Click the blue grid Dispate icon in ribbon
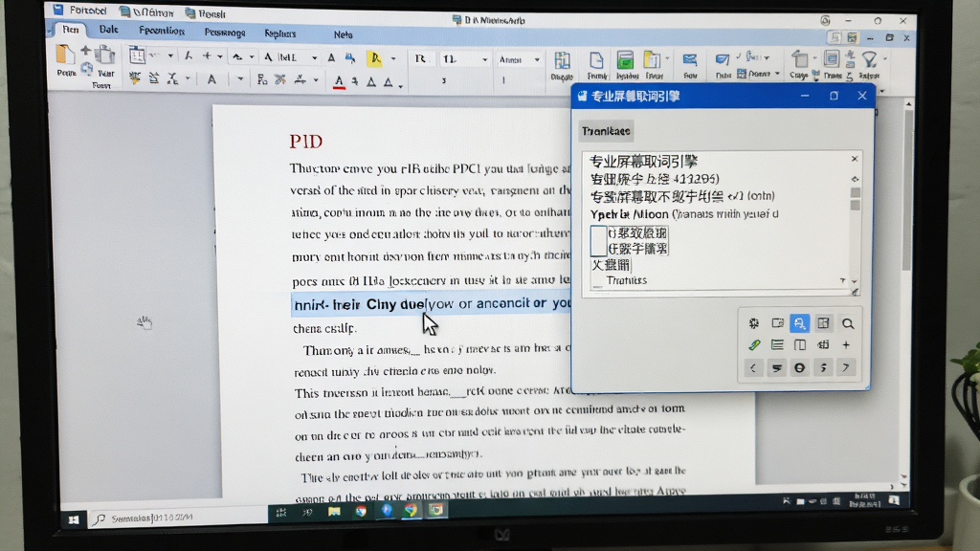The height and width of the screenshot is (551, 980). tap(562, 61)
